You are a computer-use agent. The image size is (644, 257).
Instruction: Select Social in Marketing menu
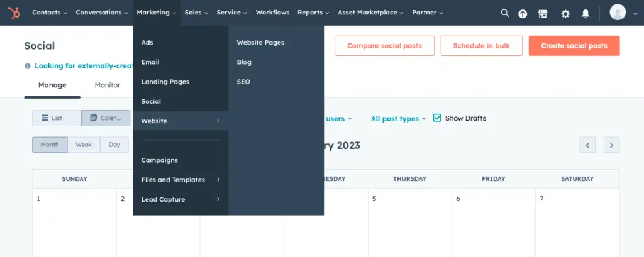tap(180, 101)
